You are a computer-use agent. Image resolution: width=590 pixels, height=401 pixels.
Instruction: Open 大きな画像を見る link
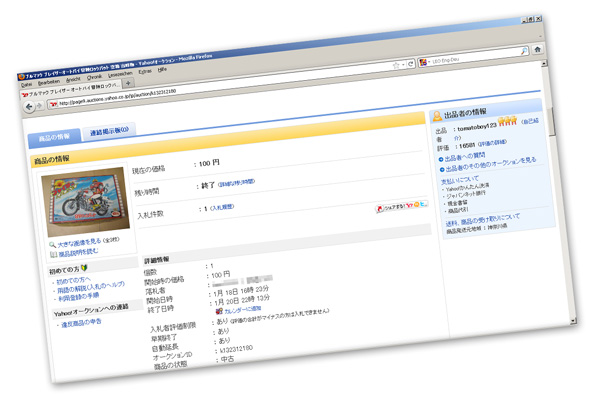tap(79, 242)
